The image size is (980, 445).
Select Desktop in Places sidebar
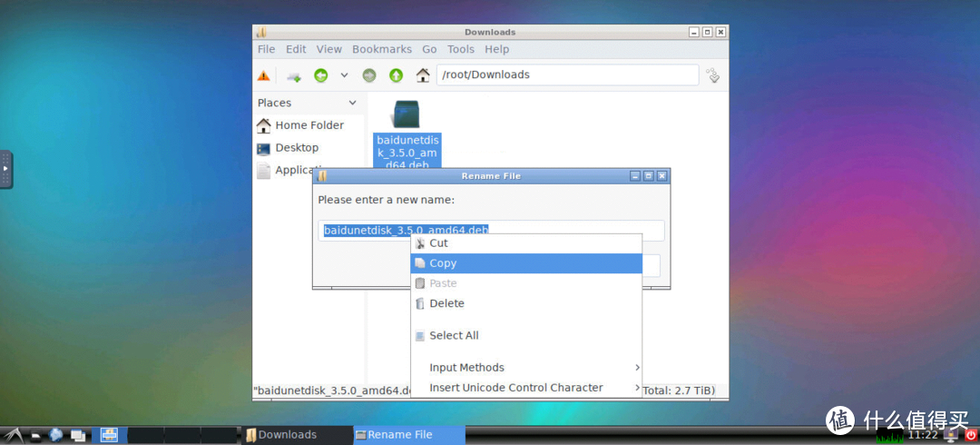pyautogui.click(x=289, y=148)
